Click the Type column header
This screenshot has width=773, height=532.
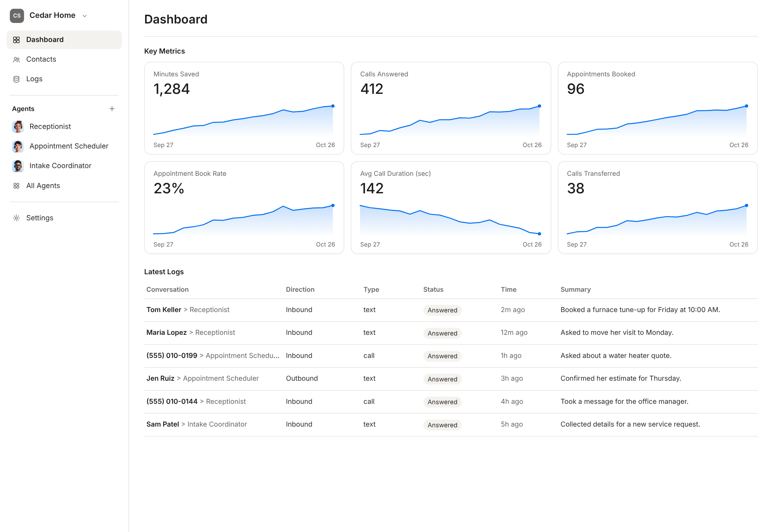371,290
